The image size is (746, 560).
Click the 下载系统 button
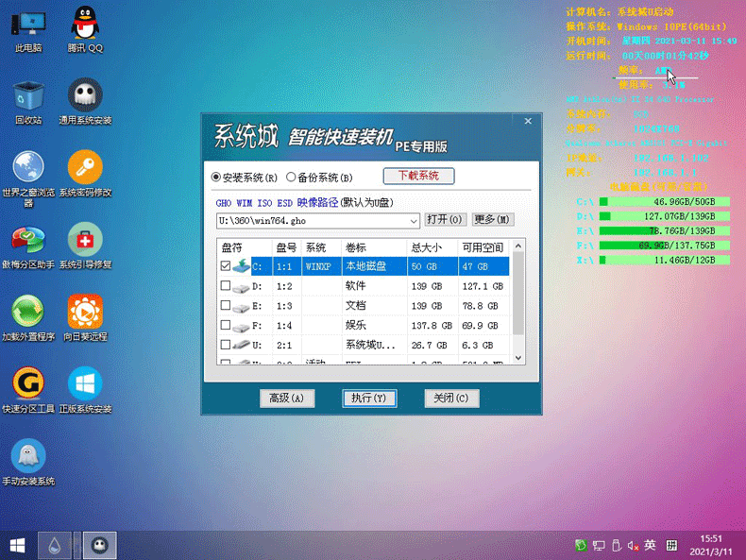[417, 176]
